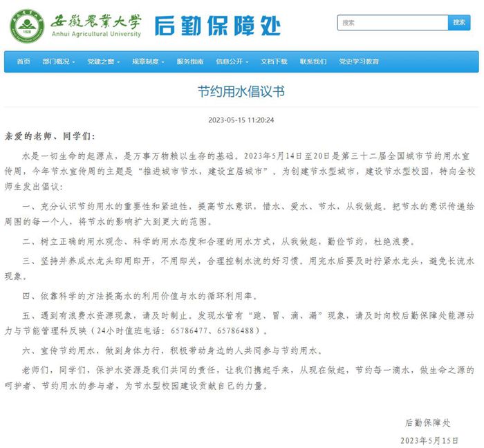This screenshot has height=448, width=484.
Task: Click the article title 节约用水倡议书
Action: pyautogui.click(x=241, y=92)
